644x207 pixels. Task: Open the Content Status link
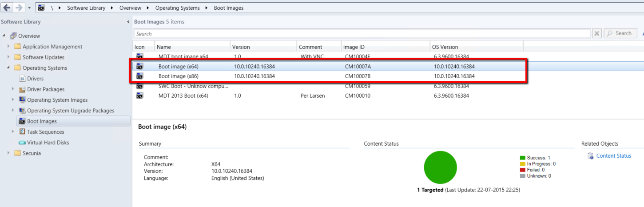[x=613, y=156]
